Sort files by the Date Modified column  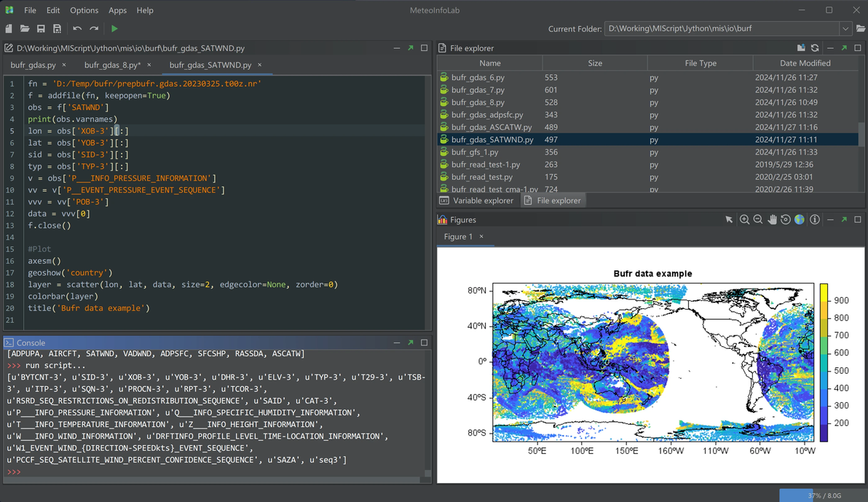point(805,63)
